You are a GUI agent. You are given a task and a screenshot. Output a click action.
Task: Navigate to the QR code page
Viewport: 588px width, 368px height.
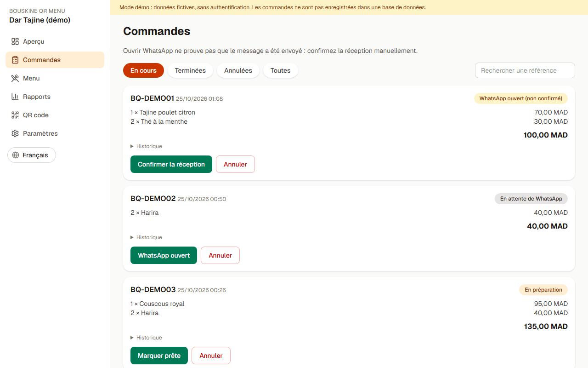[55, 115]
